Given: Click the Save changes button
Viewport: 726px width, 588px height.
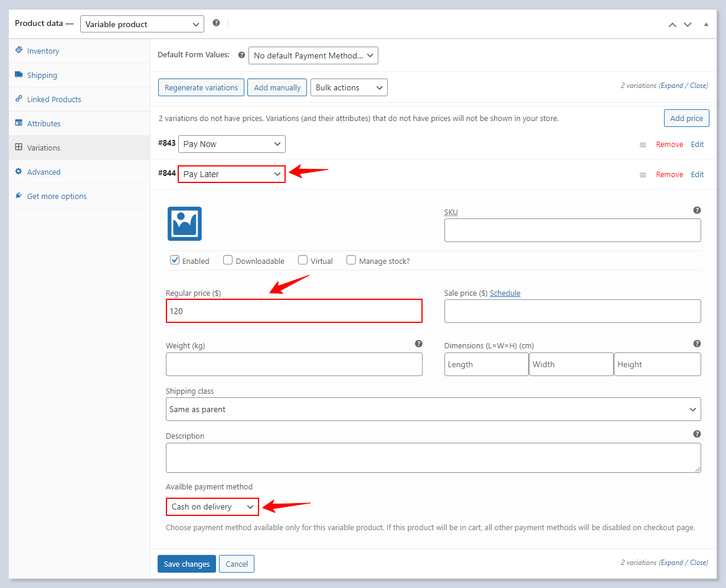Looking at the screenshot, I should point(187,564).
